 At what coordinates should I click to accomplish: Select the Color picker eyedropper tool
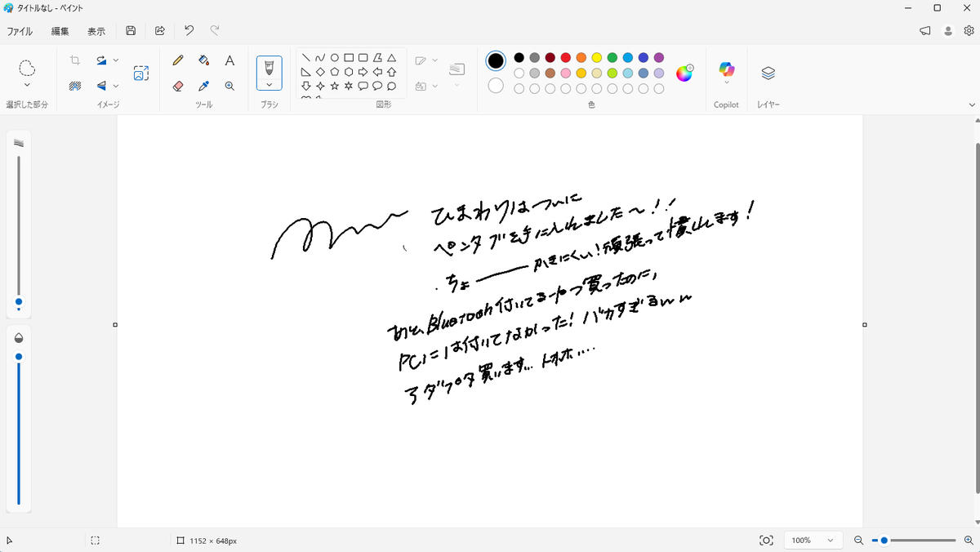(204, 85)
